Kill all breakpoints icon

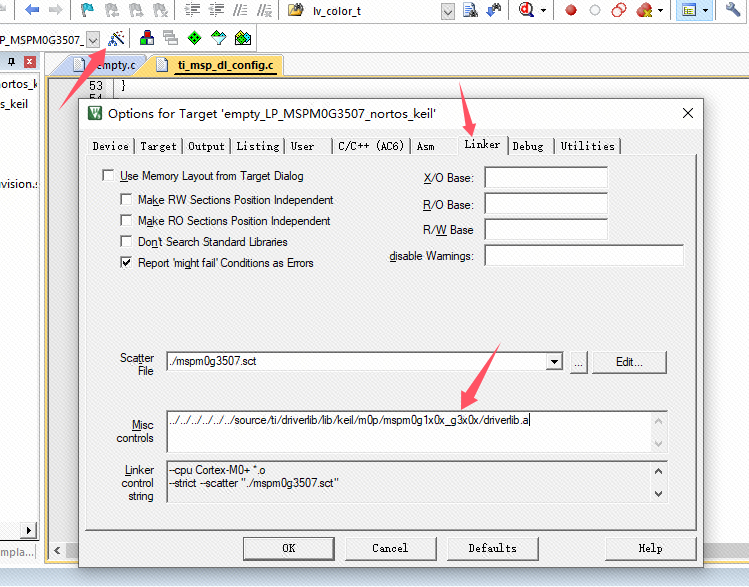(644, 10)
